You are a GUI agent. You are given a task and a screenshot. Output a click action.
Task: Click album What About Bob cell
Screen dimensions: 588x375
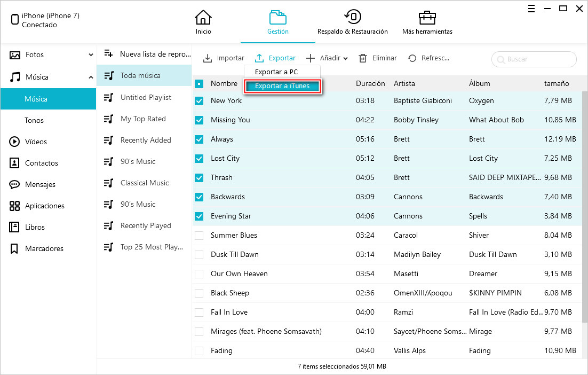(496, 120)
